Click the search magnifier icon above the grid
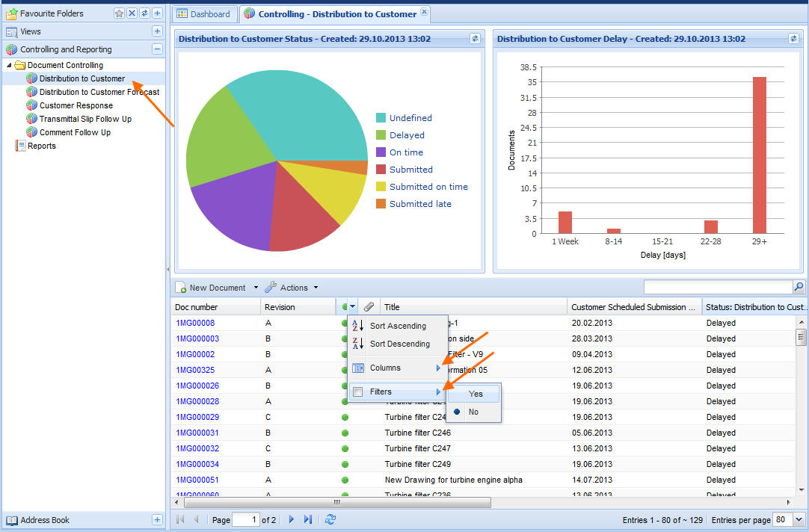Image resolution: width=809 pixels, height=532 pixels. point(799,287)
